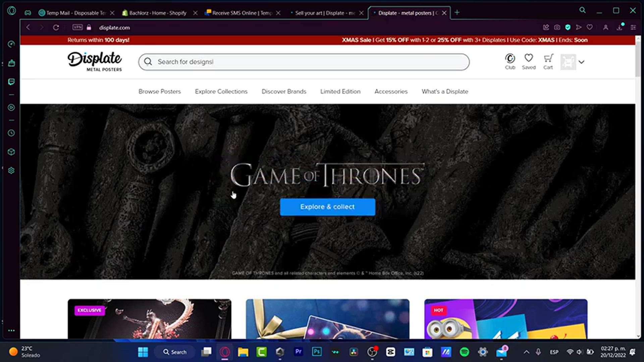The image size is (644, 362).
Task: Open the Displate Cart icon
Action: (548, 62)
